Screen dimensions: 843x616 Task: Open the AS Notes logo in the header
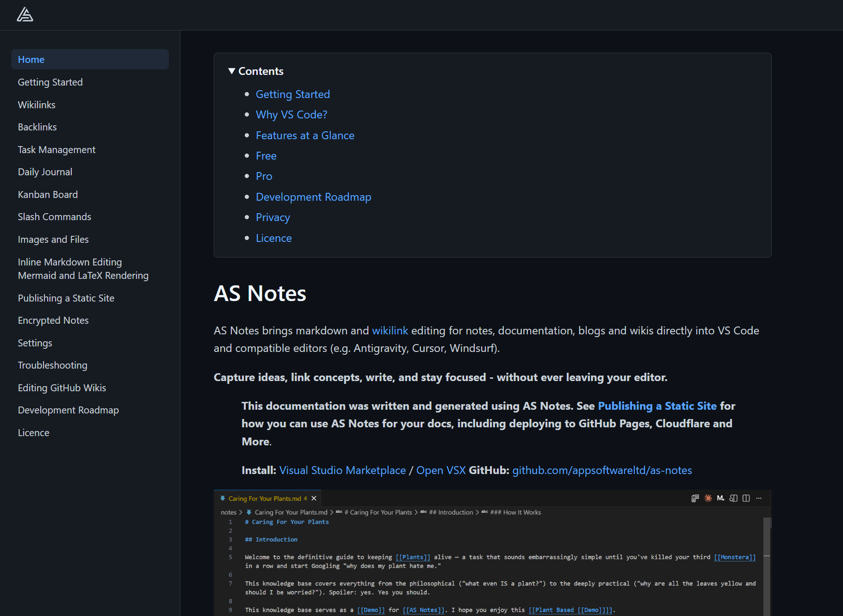point(25,14)
